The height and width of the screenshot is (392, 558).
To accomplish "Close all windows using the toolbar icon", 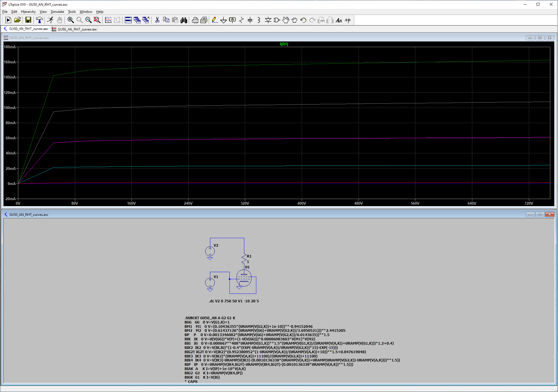I will coord(146,20).
